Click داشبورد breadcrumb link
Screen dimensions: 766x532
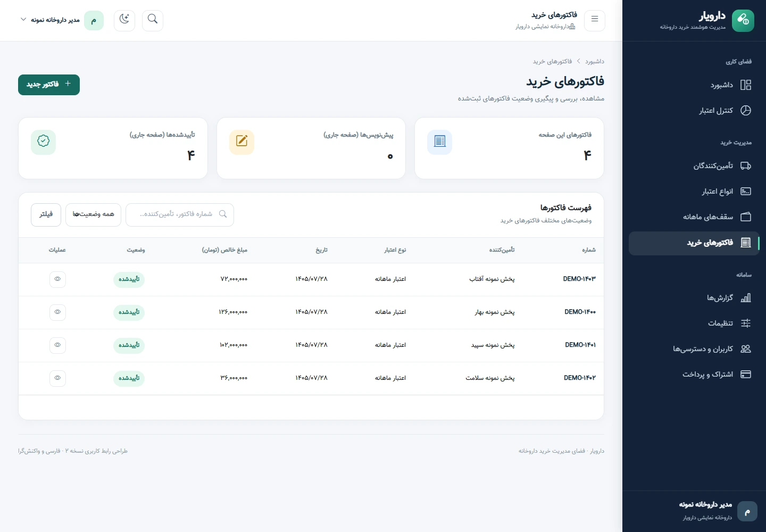595,62
